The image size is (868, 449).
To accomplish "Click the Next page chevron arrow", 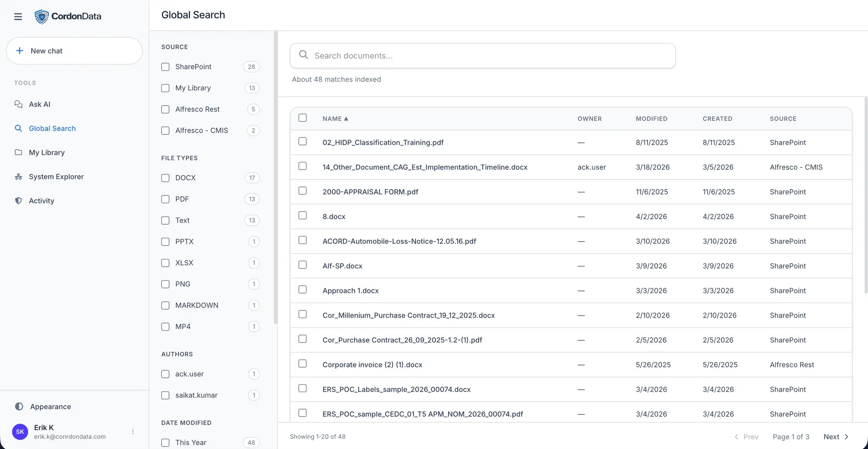I will [x=846, y=437].
